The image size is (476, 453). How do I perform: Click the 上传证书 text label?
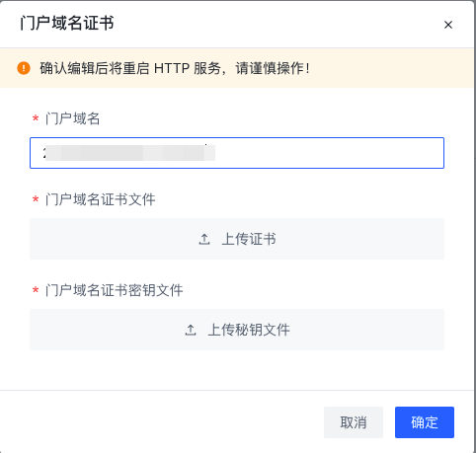pos(249,239)
